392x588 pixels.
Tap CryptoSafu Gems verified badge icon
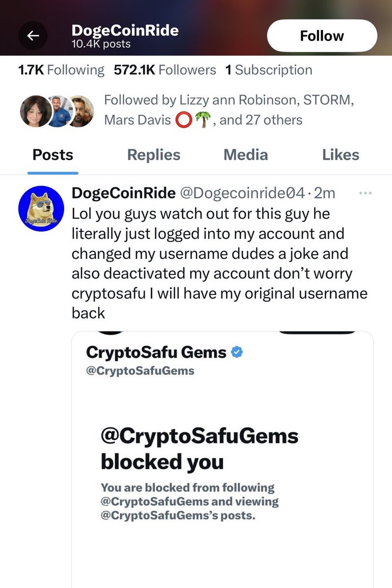pyautogui.click(x=237, y=352)
